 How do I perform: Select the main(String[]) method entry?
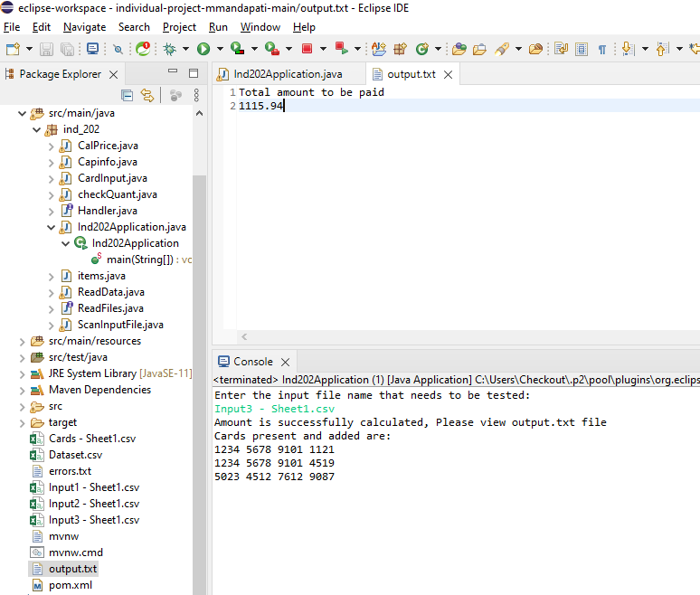point(139,260)
